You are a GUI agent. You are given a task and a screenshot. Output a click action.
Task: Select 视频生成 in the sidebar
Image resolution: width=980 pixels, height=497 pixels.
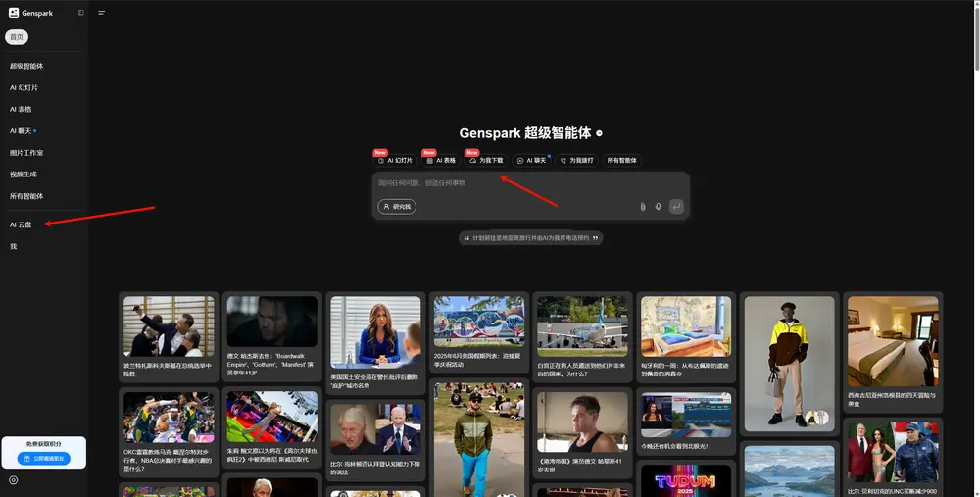coord(23,174)
